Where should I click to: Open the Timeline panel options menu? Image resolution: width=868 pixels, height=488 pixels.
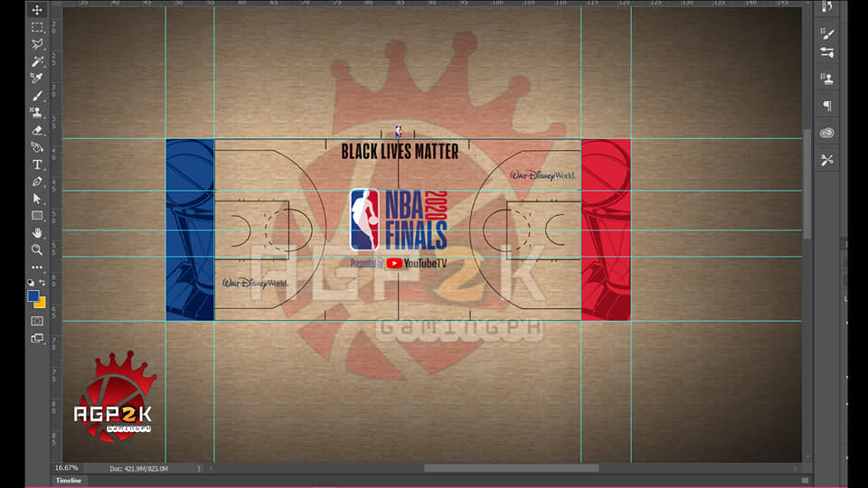(x=805, y=481)
